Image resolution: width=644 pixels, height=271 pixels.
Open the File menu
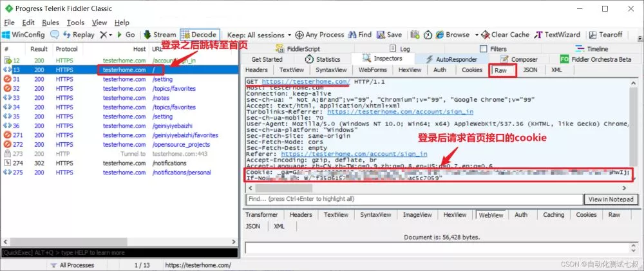[9, 23]
